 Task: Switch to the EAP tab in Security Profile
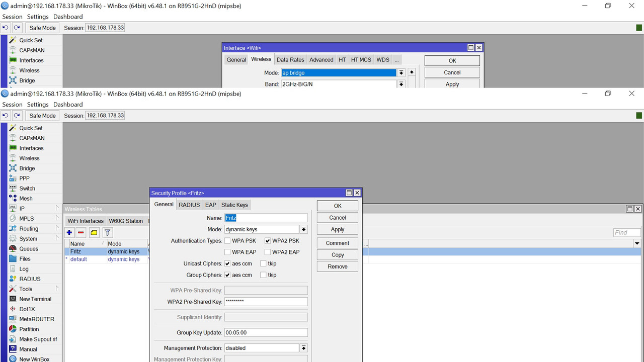click(210, 205)
